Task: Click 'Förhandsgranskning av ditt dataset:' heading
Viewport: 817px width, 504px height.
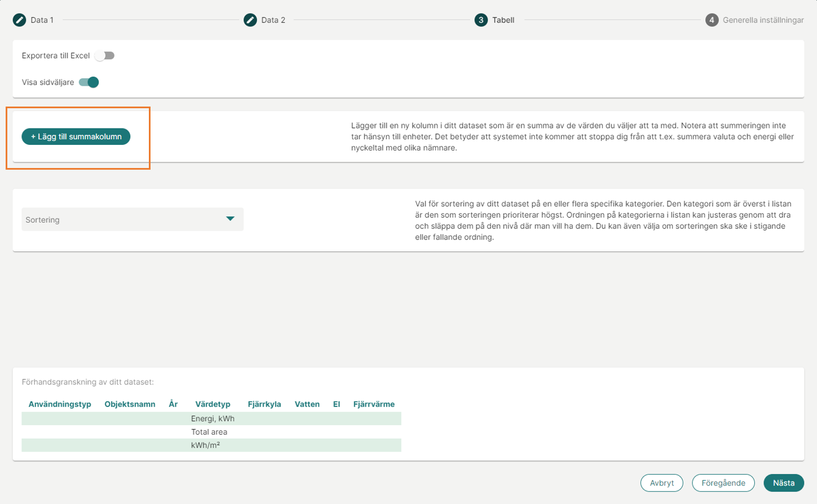Action: [88, 382]
